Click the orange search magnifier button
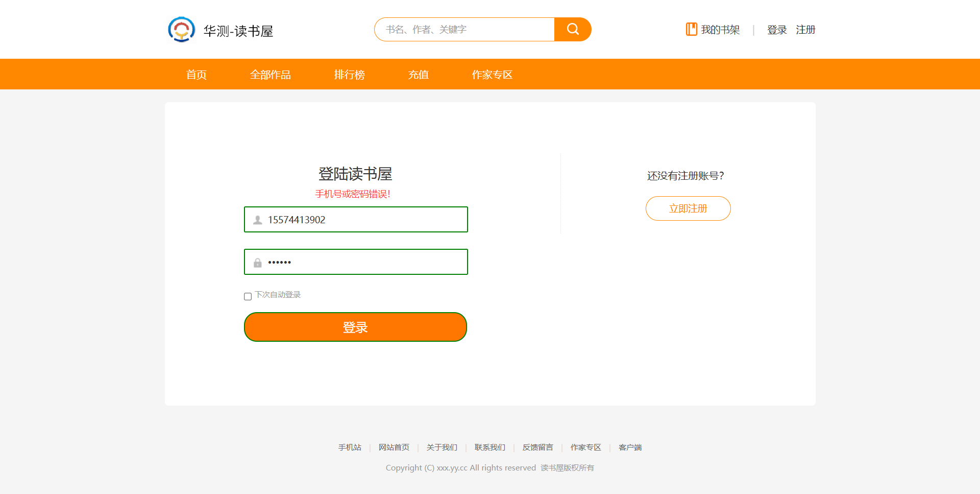This screenshot has height=494, width=980. tap(573, 29)
